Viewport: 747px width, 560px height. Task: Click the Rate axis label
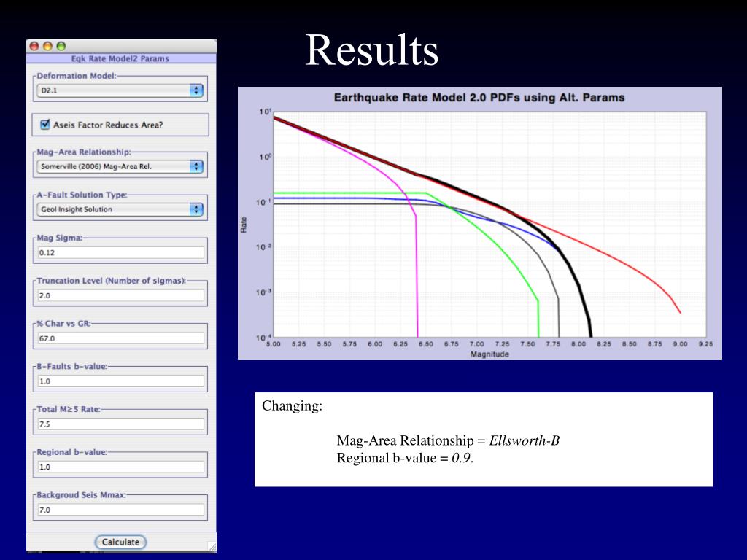click(x=244, y=225)
